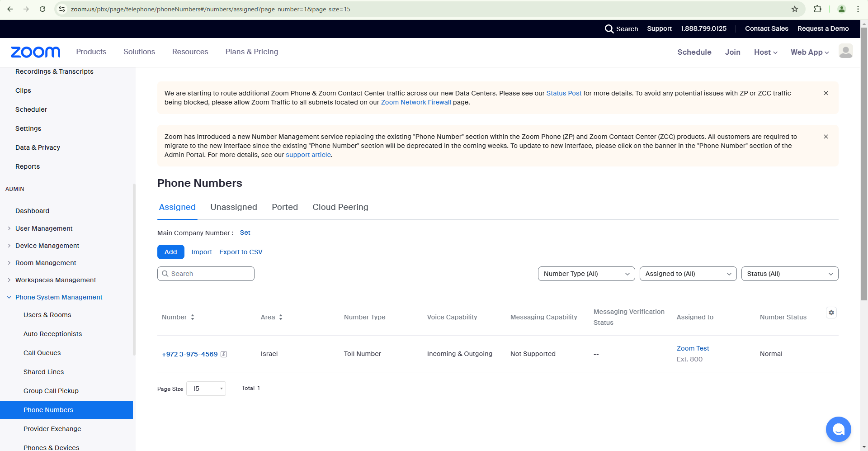Click the phone numbers Search field
The image size is (868, 451).
206,274
